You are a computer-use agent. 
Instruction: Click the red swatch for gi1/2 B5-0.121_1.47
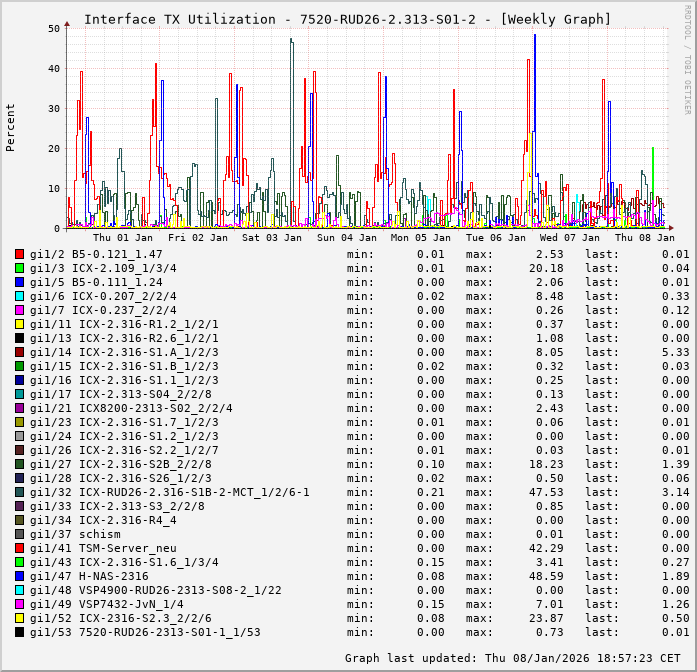pyautogui.click(x=19, y=254)
